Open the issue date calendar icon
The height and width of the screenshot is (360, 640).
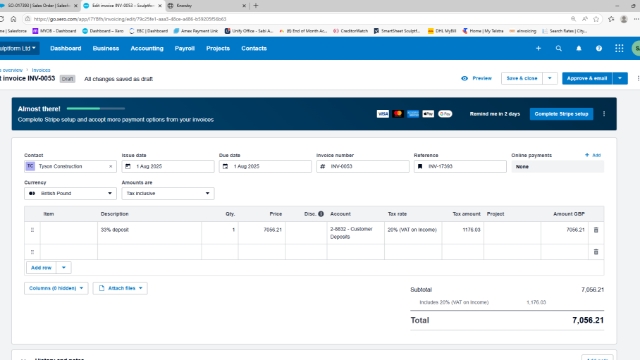pyautogui.click(x=128, y=167)
